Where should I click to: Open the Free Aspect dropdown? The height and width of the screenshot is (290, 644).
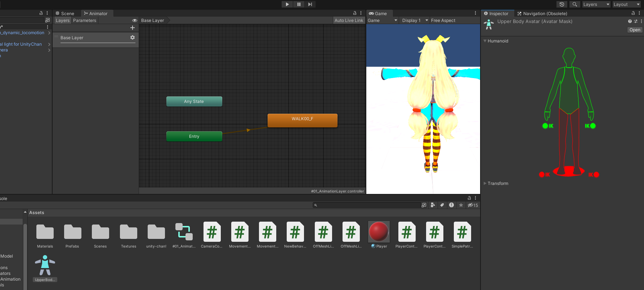(x=443, y=21)
